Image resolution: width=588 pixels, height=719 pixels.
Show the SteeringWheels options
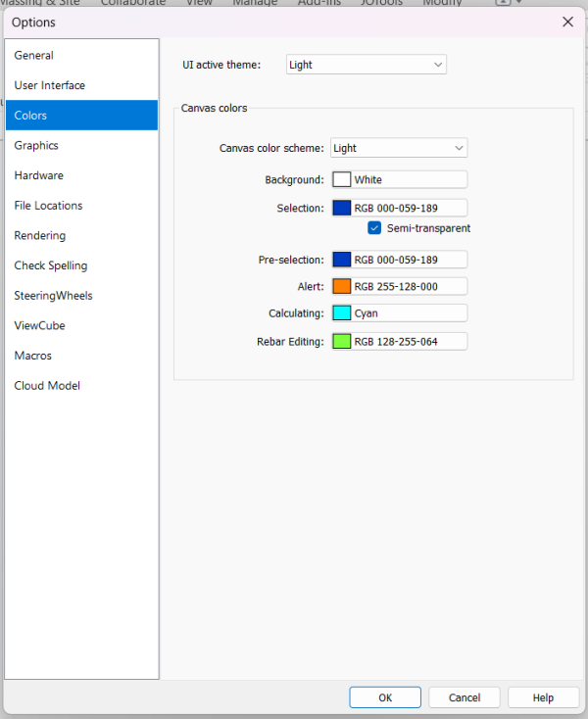tap(54, 296)
